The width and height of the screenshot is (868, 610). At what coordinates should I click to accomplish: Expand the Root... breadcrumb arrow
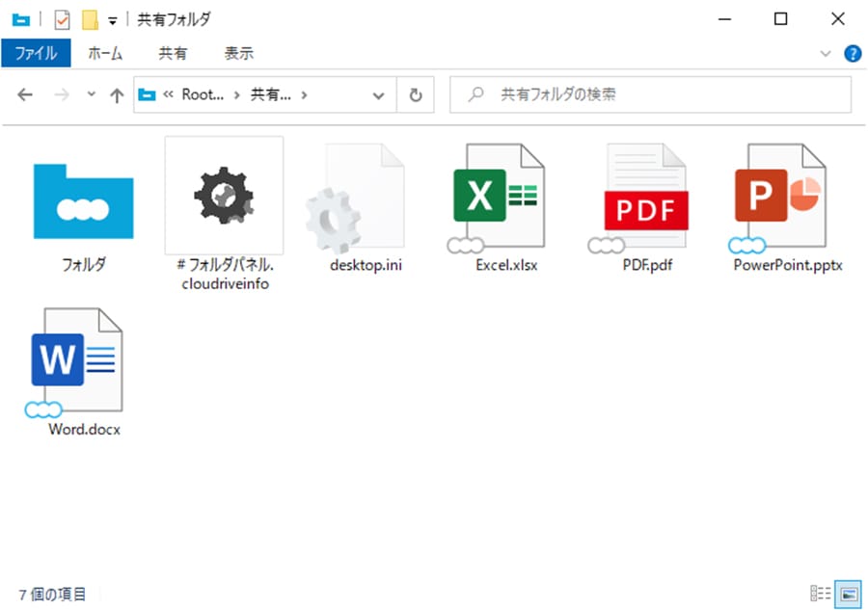237,95
